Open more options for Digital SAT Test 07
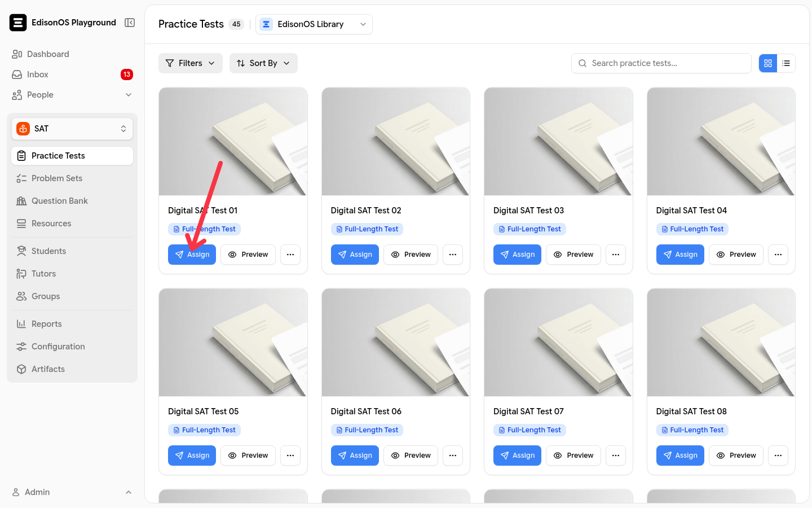The width and height of the screenshot is (812, 508). 616,456
